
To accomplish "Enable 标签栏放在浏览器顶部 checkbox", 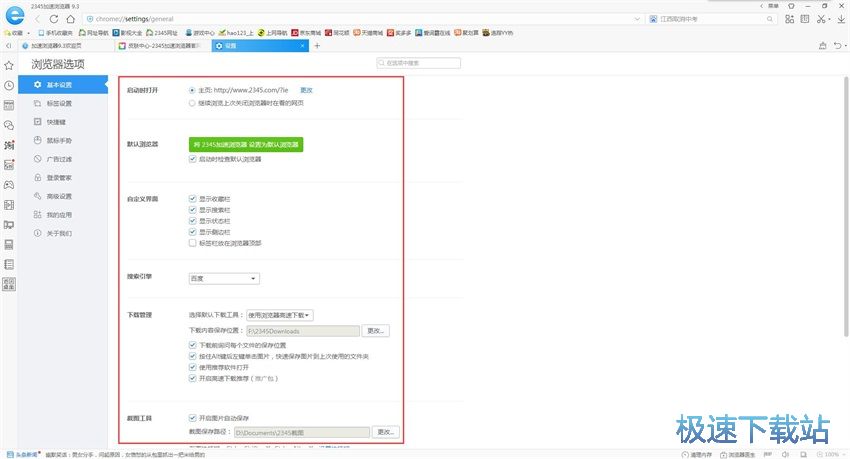I will click(192, 243).
